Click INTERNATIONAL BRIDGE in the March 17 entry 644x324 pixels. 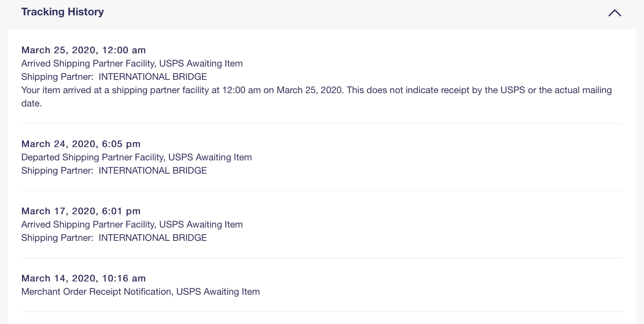(153, 238)
